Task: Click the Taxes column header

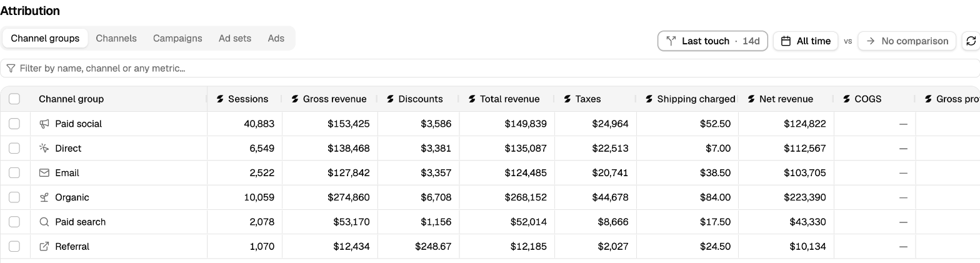Action: [594, 99]
